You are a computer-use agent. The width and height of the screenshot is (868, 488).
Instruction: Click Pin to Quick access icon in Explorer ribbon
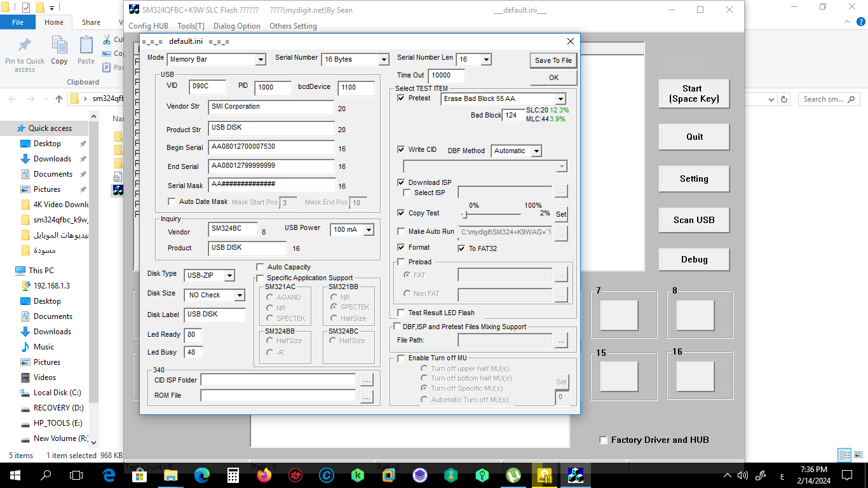24,46
